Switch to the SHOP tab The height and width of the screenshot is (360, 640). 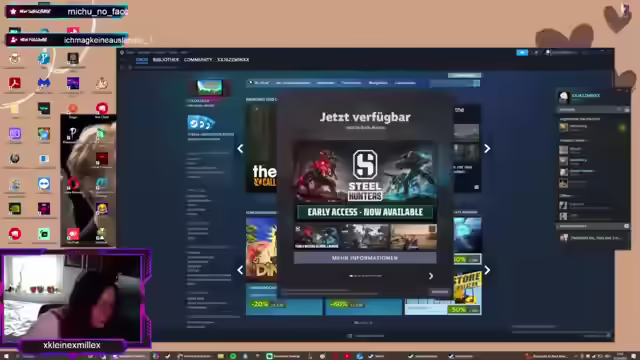coord(142,60)
